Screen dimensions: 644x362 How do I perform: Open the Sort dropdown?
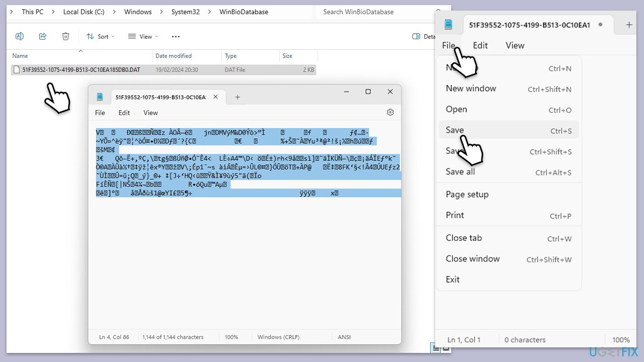tap(100, 36)
